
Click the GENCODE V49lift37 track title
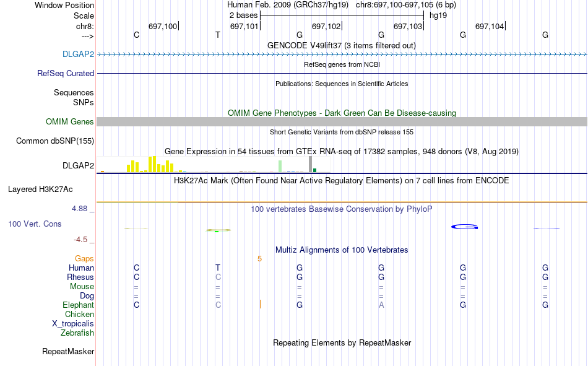point(342,45)
